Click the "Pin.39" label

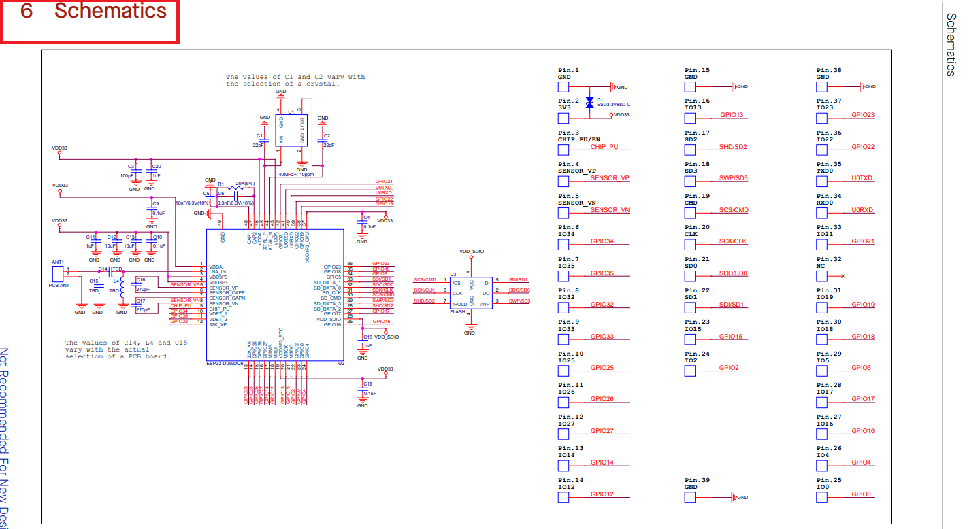697,480
